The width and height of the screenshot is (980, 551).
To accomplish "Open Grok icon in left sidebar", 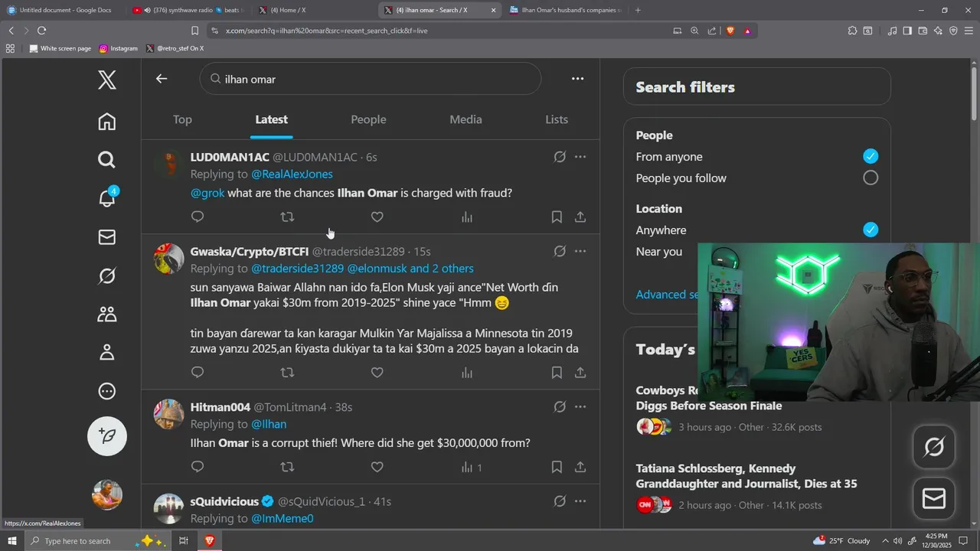I will pyautogui.click(x=107, y=275).
